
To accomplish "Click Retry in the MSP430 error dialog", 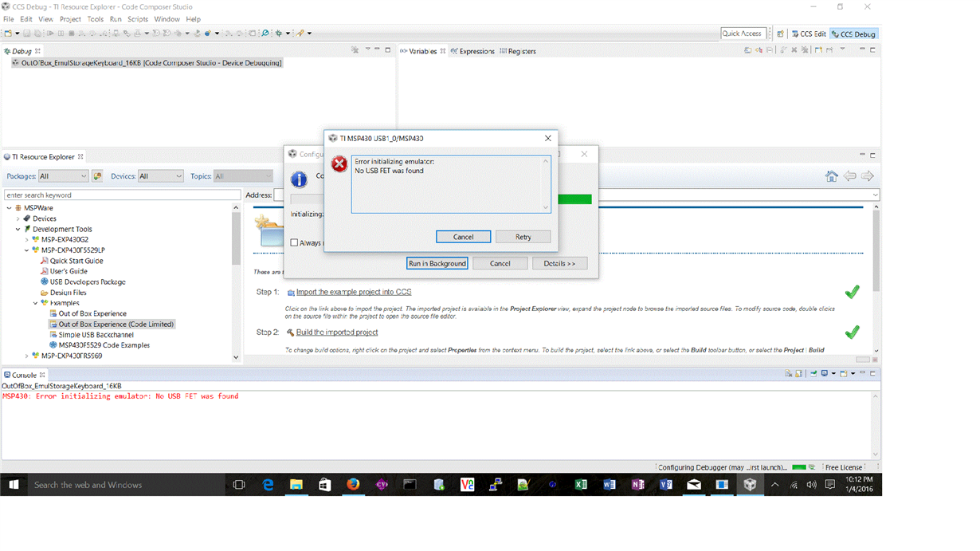I will 523,237.
